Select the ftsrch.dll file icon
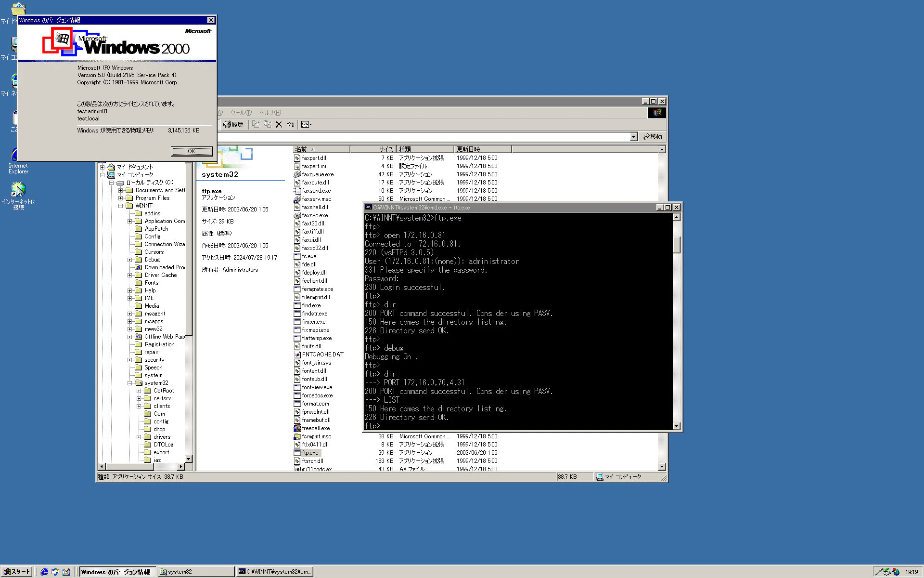The image size is (924, 578). click(297, 461)
